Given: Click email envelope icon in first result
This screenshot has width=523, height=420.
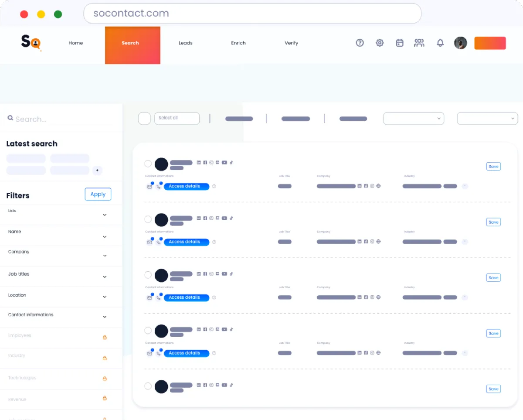Looking at the screenshot, I should coord(149,187).
